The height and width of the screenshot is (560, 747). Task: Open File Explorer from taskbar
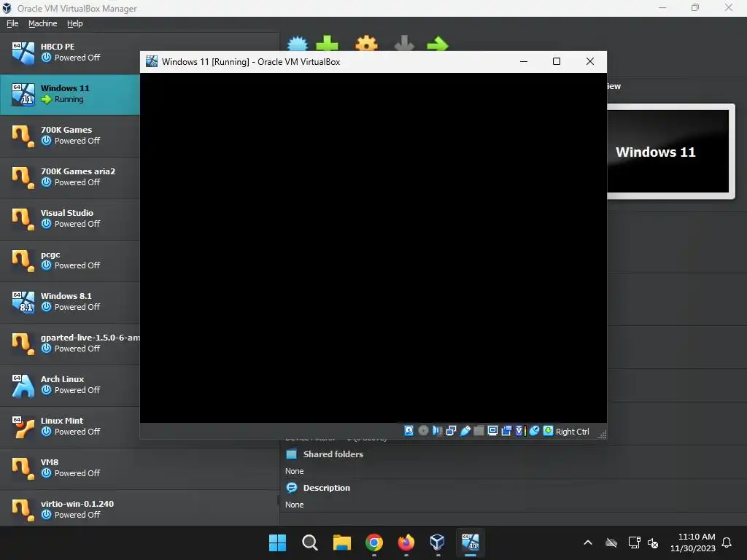click(341, 542)
